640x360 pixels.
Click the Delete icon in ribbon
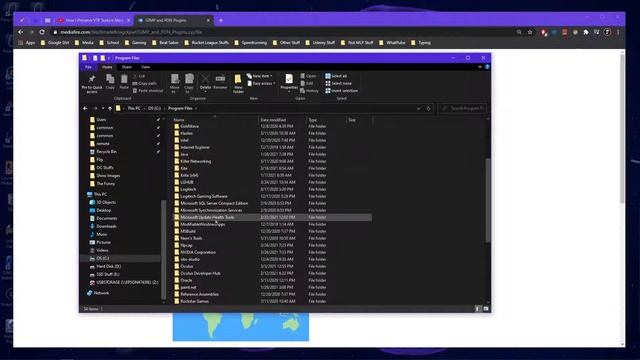point(205,82)
